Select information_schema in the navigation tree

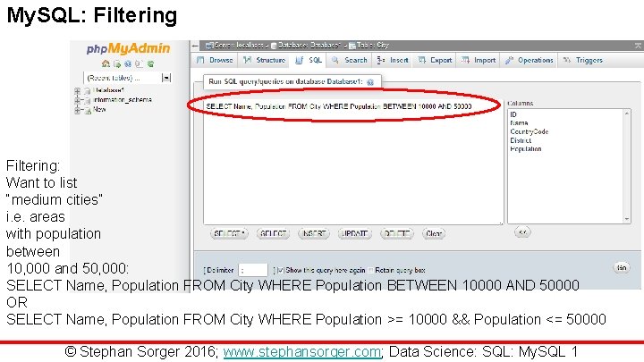[x=123, y=100]
